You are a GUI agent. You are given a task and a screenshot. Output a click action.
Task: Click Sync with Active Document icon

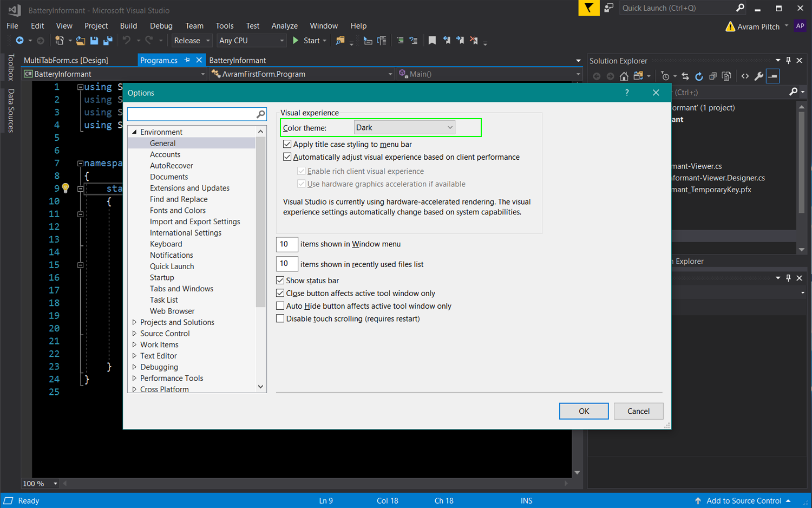(x=685, y=76)
